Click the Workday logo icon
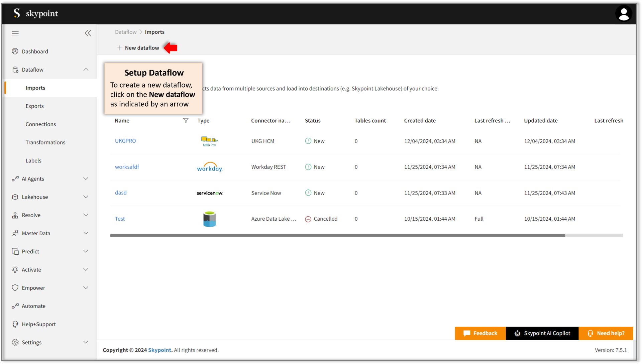 pyautogui.click(x=210, y=167)
